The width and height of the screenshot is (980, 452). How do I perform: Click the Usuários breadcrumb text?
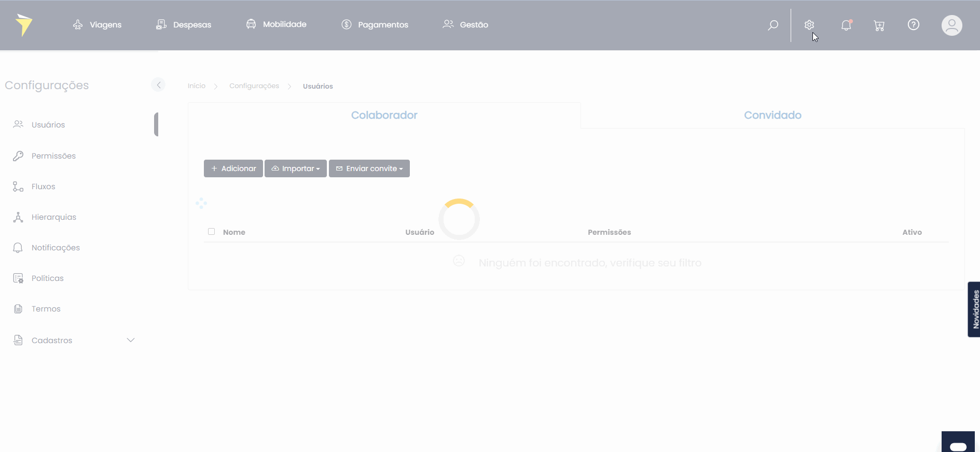click(x=318, y=86)
